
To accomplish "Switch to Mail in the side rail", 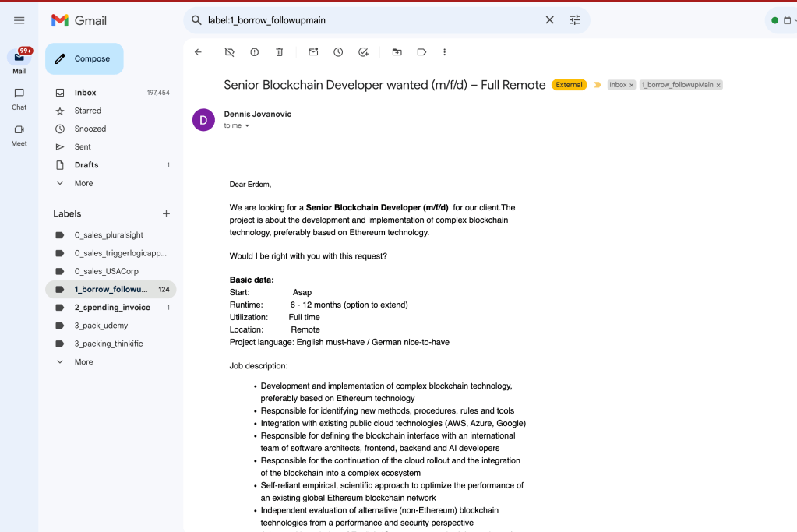I will click(x=19, y=61).
